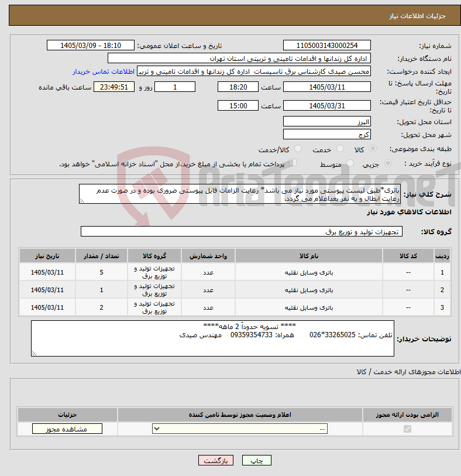This screenshot has height=476, width=461.
Task: Click the item name in row 3
Action: point(309,307)
